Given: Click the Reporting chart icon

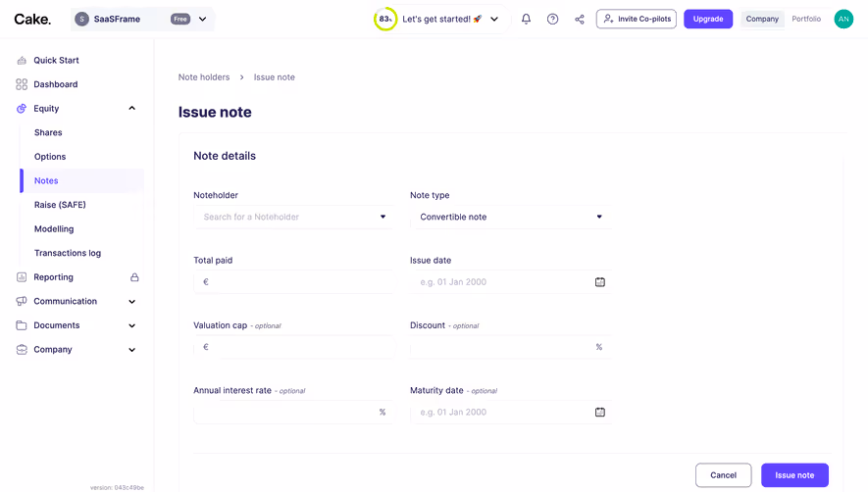Looking at the screenshot, I should coord(22,277).
